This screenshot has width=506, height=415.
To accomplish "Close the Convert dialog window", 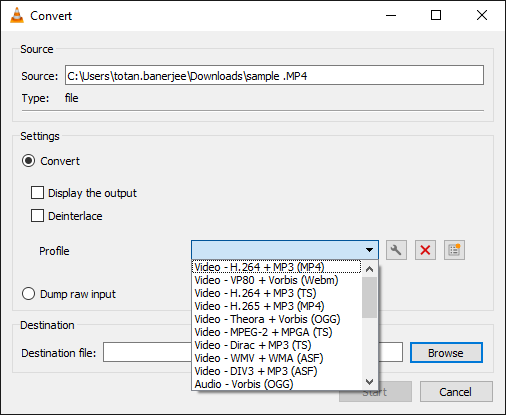I will (482, 15).
